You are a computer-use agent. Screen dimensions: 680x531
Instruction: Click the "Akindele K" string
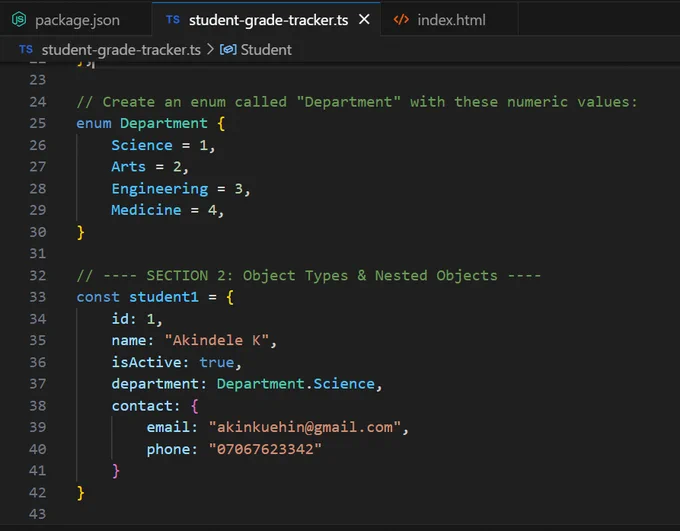[x=216, y=340]
